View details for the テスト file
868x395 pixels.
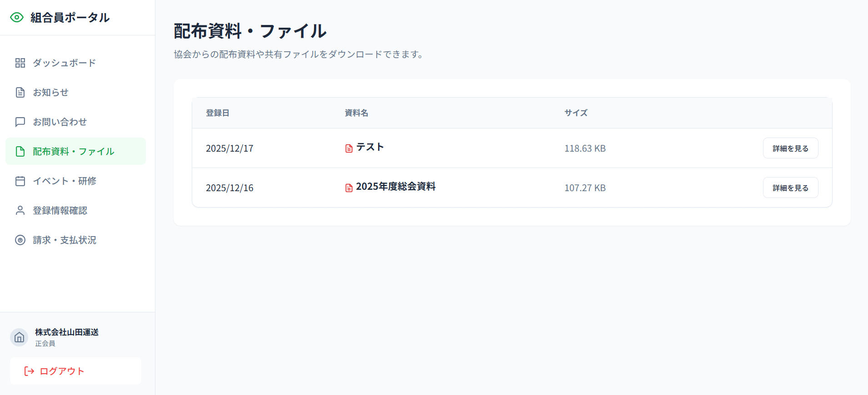790,148
